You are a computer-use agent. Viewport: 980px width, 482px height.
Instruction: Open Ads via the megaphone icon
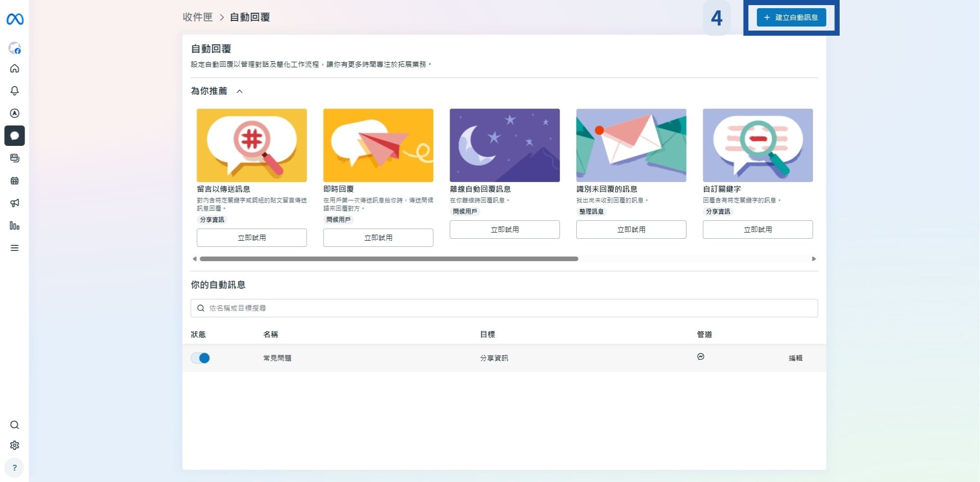[15, 202]
